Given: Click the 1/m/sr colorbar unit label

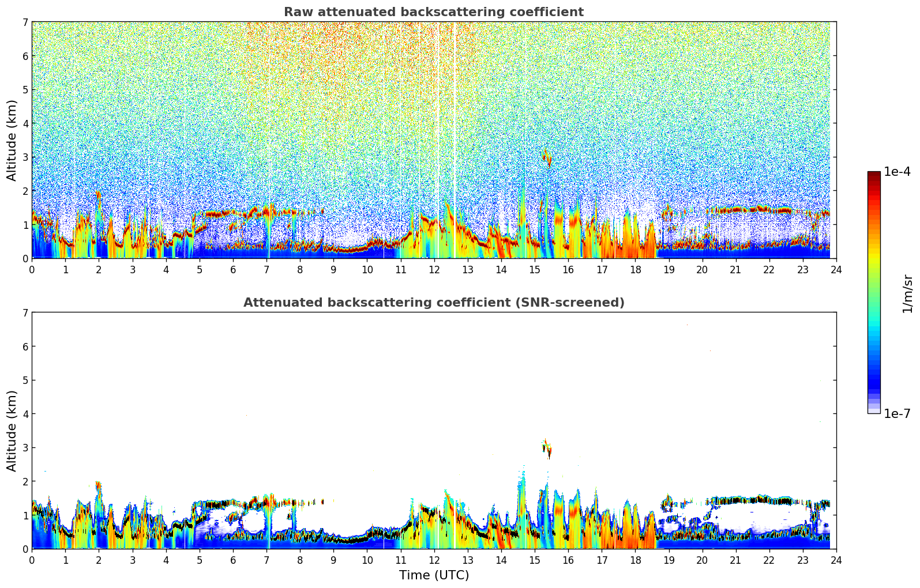Looking at the screenshot, I should [x=907, y=293].
